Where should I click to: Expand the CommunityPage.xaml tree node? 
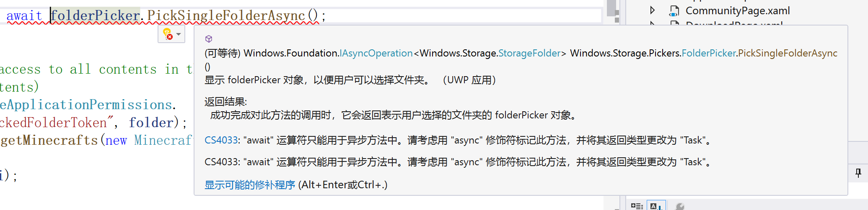pos(652,10)
